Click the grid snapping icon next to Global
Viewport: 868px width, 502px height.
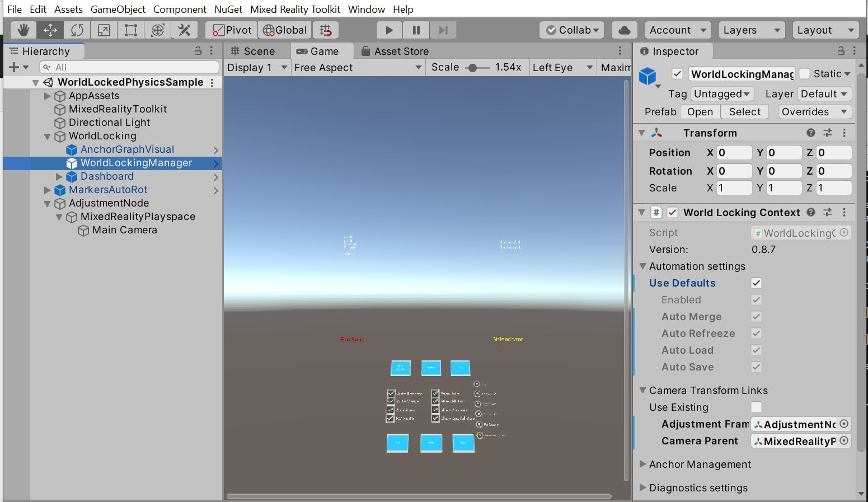click(x=326, y=30)
